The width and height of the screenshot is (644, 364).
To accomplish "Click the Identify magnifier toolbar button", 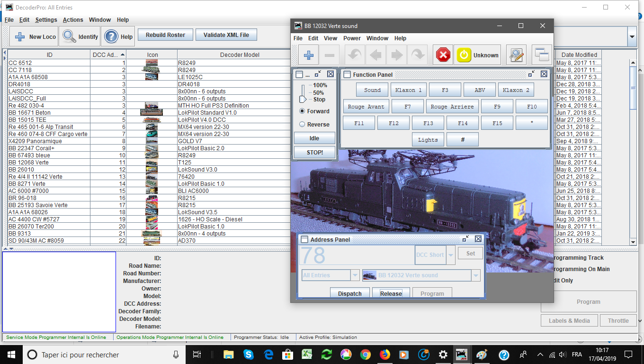I will point(80,36).
